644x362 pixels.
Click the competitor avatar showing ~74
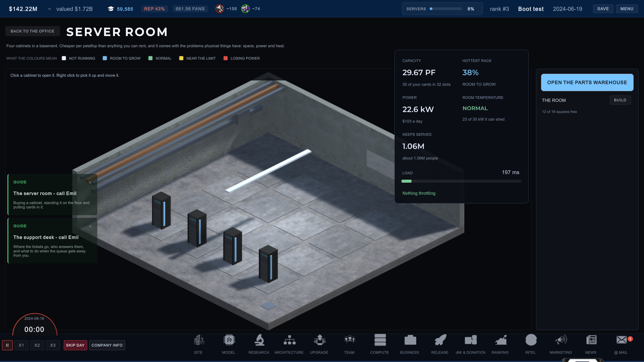coord(246,9)
